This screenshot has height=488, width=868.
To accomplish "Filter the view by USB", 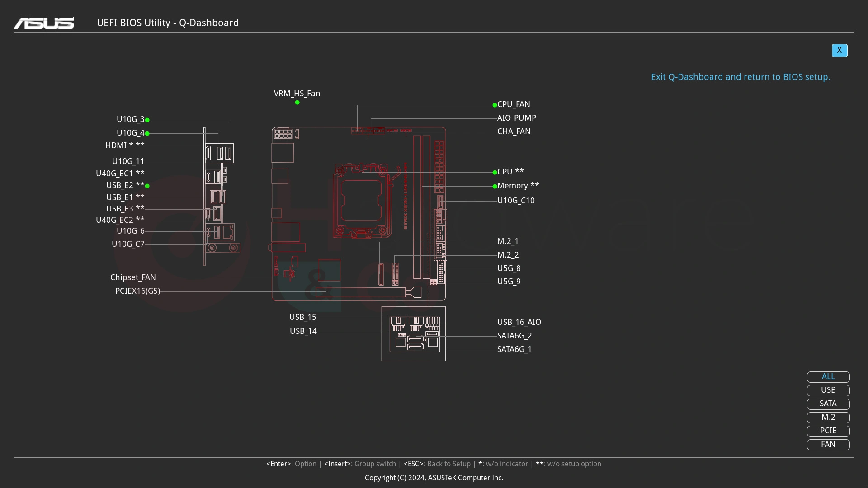I will 828,390.
